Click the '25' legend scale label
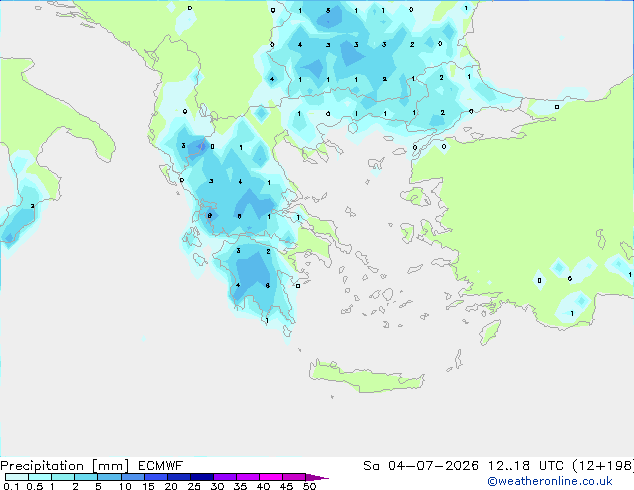Viewport: 634px width, 490px height. click(194, 486)
